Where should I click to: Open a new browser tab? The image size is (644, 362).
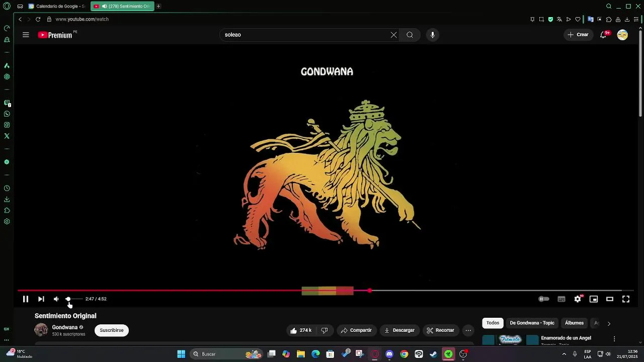click(x=158, y=6)
